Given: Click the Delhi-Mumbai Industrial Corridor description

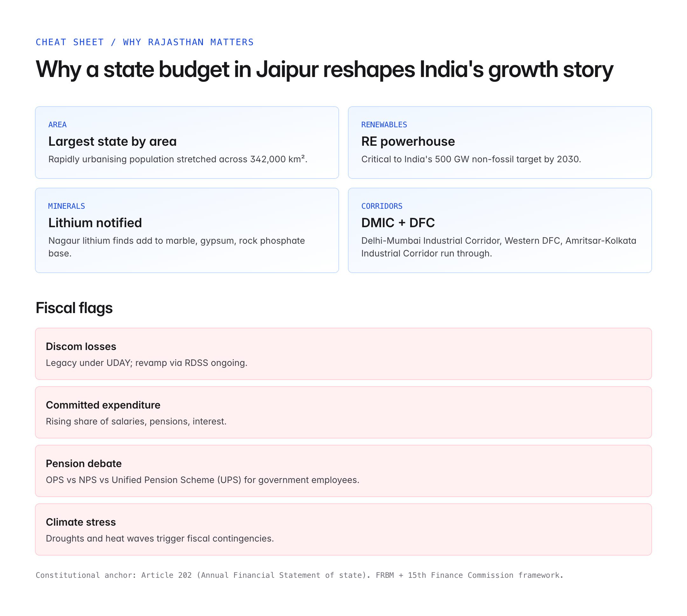Looking at the screenshot, I should (499, 247).
